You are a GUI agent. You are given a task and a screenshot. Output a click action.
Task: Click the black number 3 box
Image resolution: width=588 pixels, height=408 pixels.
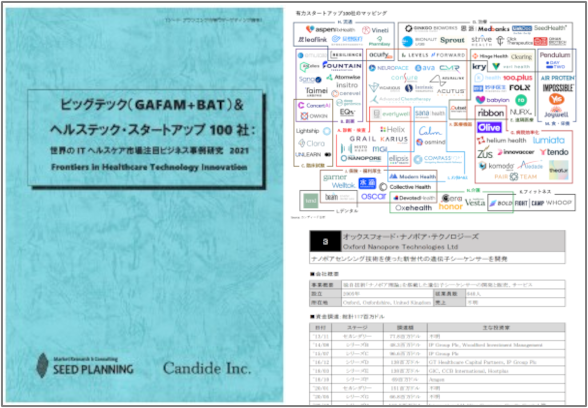tap(325, 242)
